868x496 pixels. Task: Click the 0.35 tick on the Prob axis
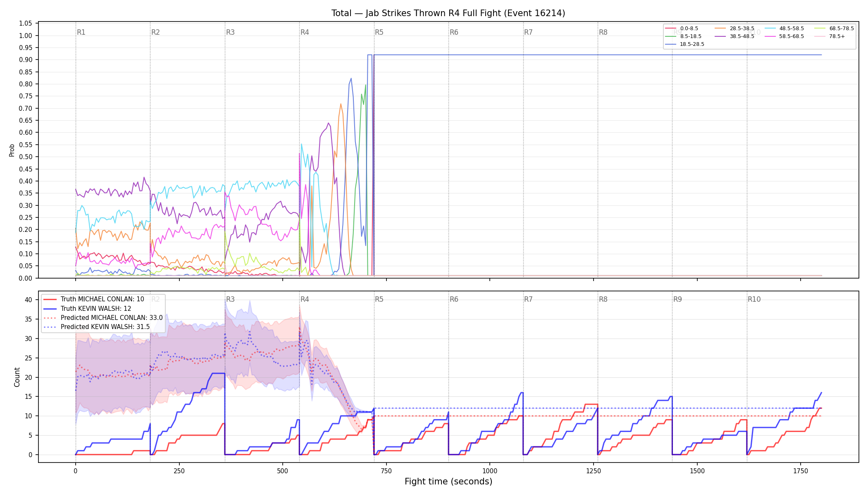pyautogui.click(x=26, y=193)
